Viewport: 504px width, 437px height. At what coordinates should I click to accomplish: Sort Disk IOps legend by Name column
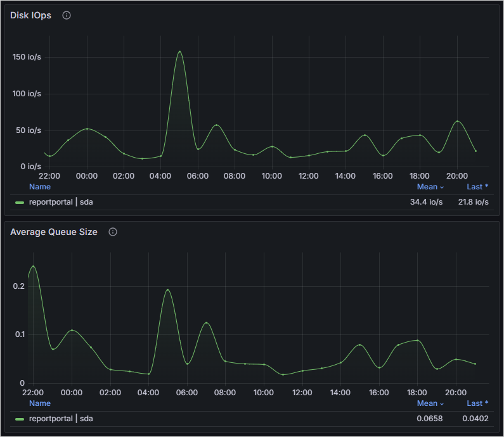[40, 187]
